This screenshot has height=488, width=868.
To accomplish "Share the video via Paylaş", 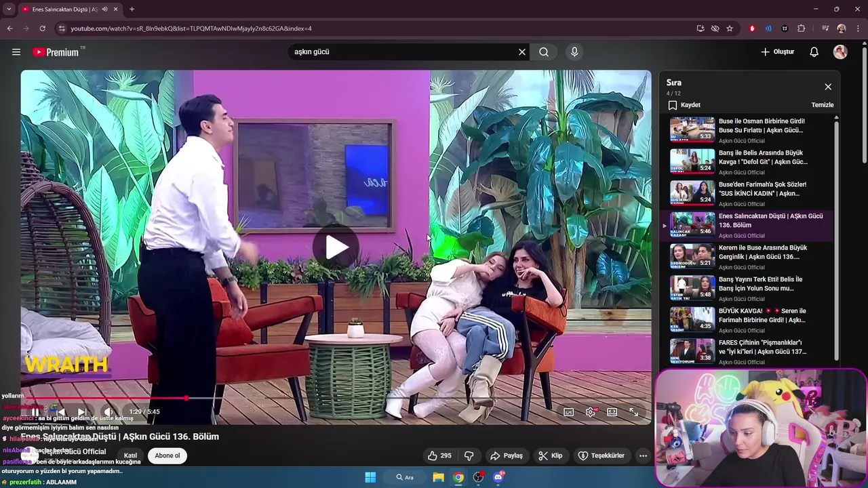I will click(507, 455).
